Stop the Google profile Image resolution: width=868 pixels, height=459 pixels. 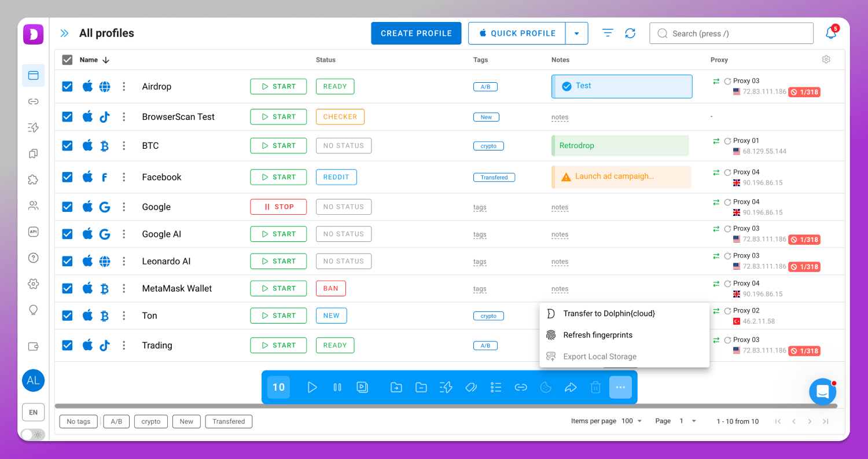click(x=278, y=207)
